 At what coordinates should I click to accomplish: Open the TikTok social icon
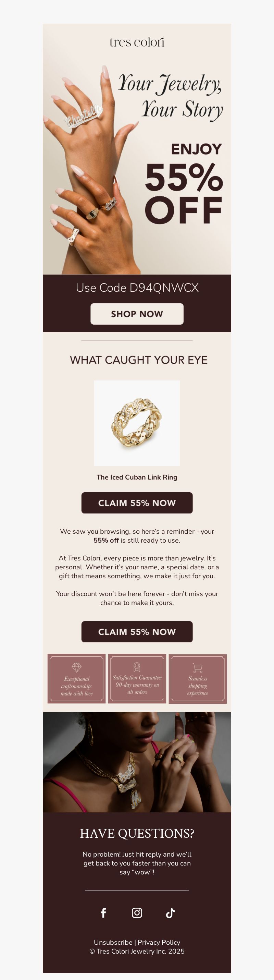coord(170,913)
